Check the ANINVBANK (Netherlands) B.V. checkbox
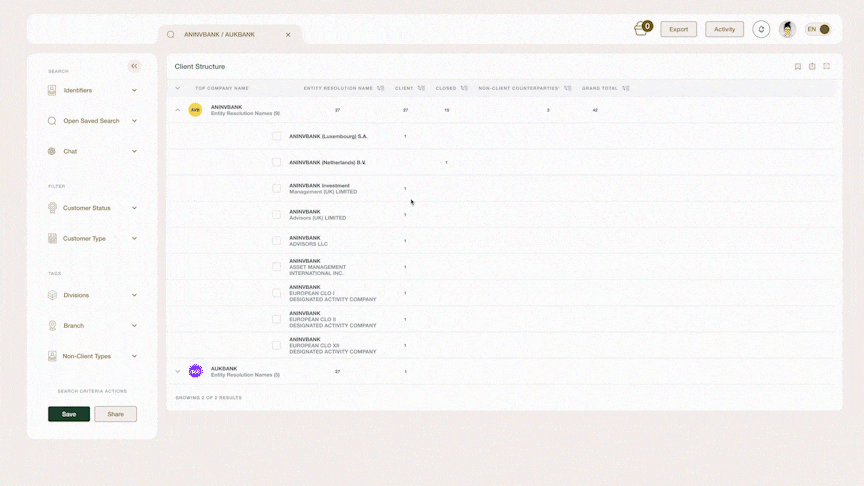The width and height of the screenshot is (864, 486). (x=277, y=163)
